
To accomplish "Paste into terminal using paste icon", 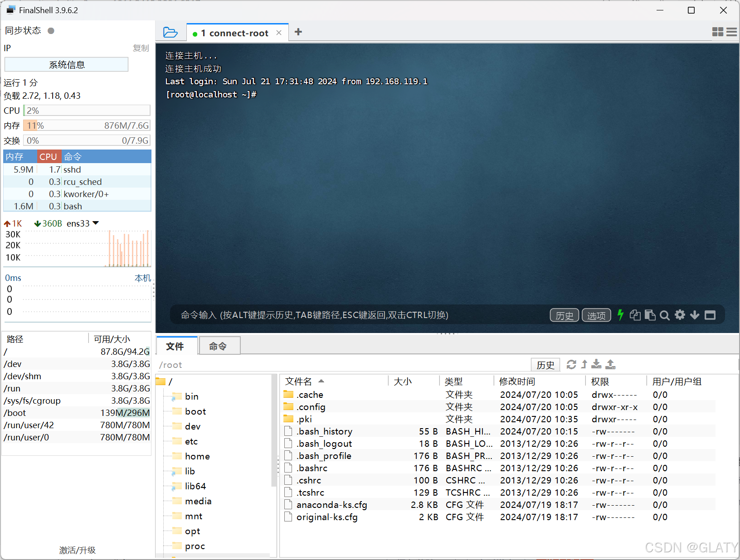I will pyautogui.click(x=650, y=315).
